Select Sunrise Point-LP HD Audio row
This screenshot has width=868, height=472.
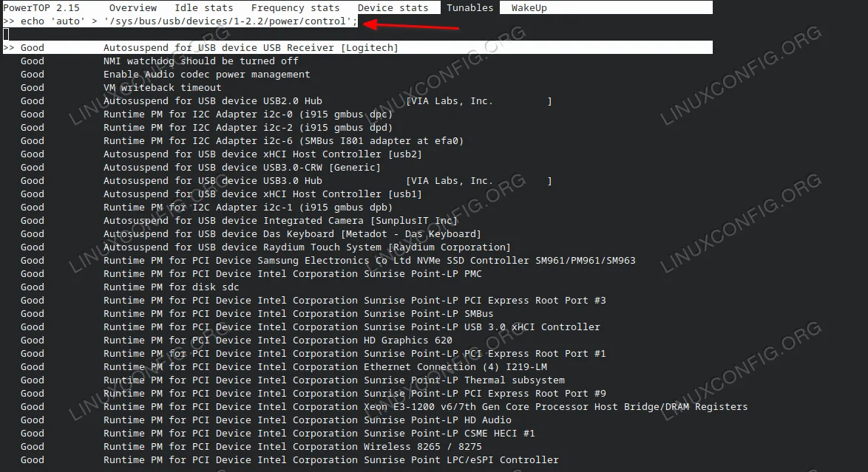pos(265,420)
